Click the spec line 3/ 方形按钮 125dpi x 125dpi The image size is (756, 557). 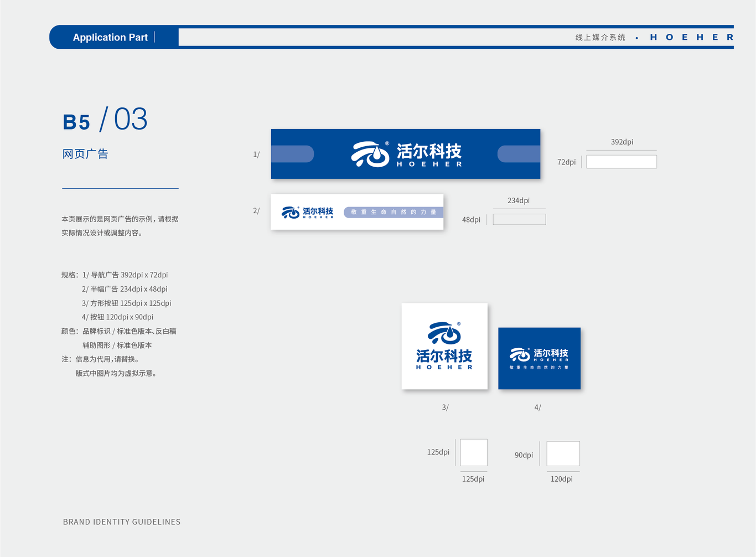pos(126,303)
